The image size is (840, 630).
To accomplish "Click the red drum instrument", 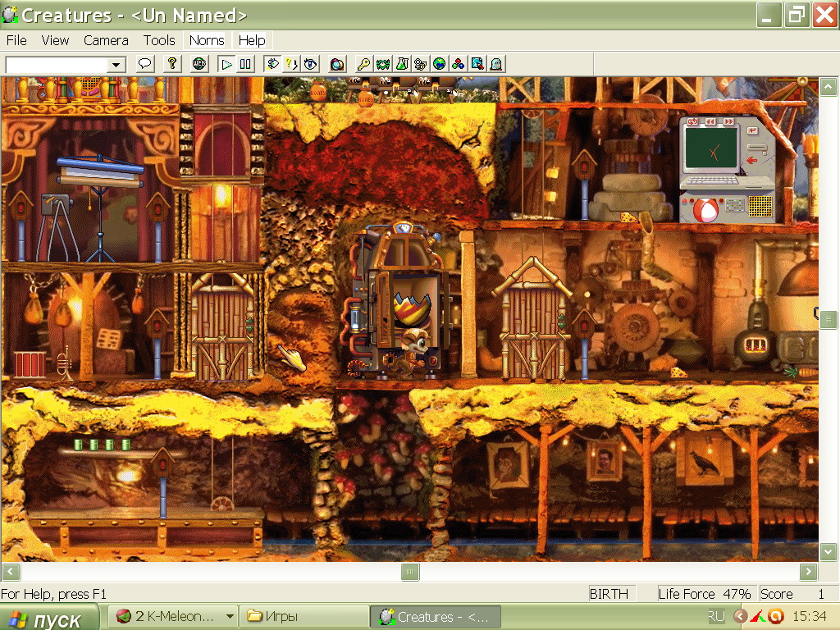I will 30,364.
